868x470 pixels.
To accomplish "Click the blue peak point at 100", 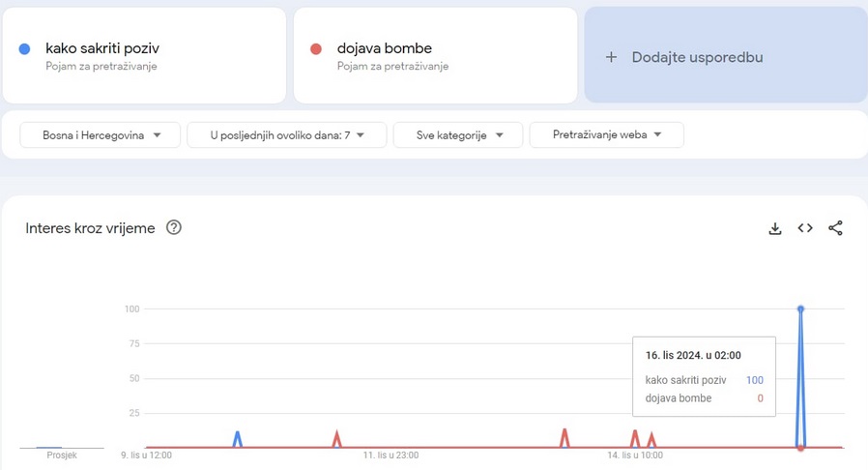I will pos(800,308).
